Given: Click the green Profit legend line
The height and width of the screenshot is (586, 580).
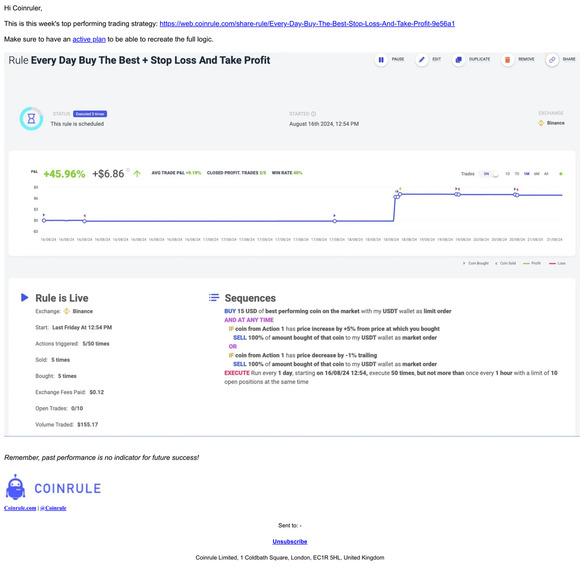Looking at the screenshot, I should (x=526, y=263).
